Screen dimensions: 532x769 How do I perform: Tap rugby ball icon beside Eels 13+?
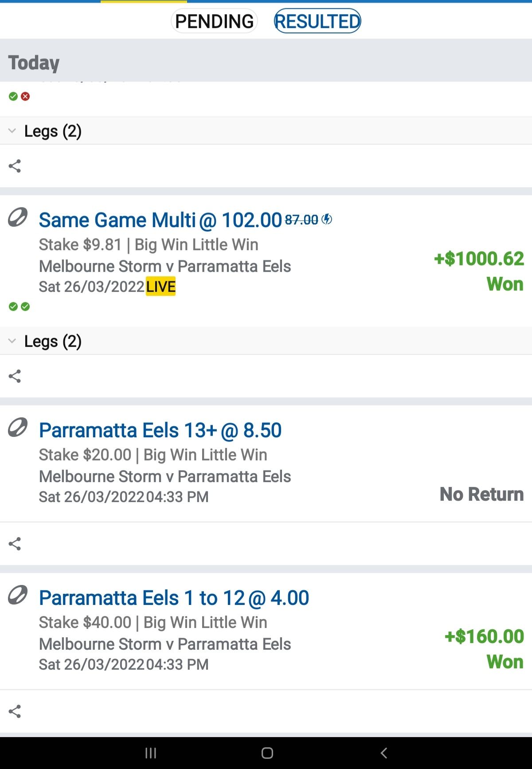tap(18, 428)
